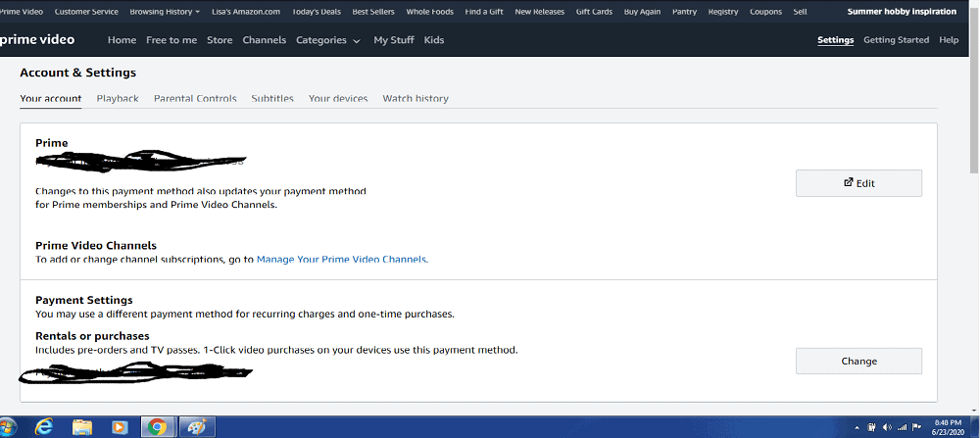Go to the Home menu item
The width and height of the screenshot is (980, 438).
click(122, 40)
